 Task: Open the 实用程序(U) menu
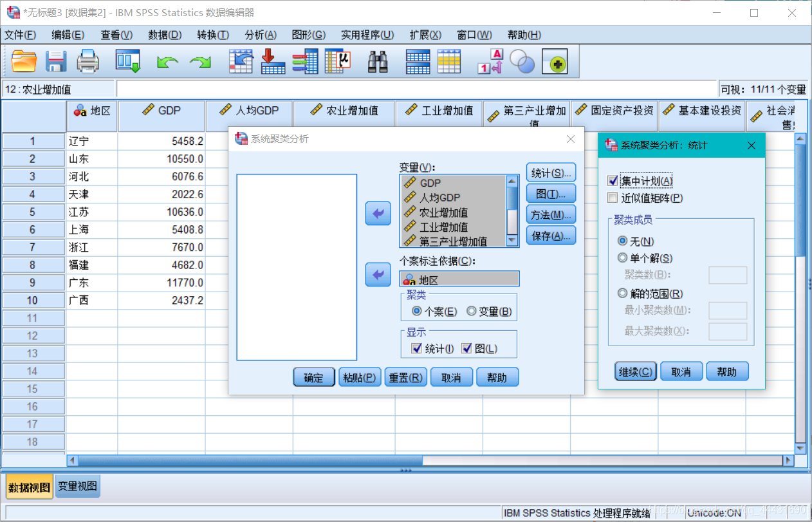pyautogui.click(x=367, y=35)
